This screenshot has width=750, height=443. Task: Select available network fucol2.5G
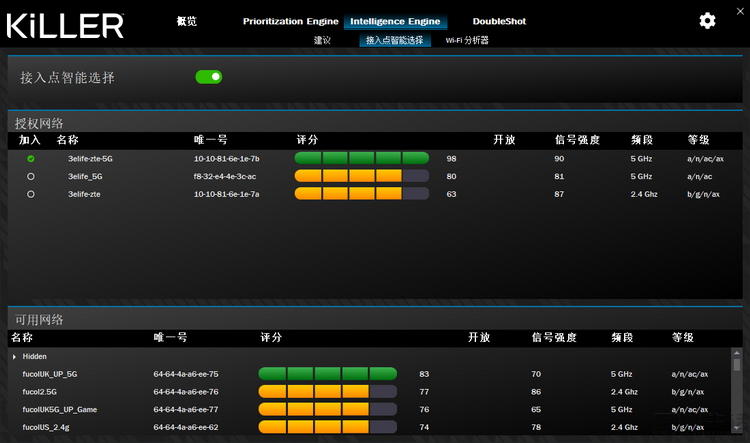(x=39, y=392)
